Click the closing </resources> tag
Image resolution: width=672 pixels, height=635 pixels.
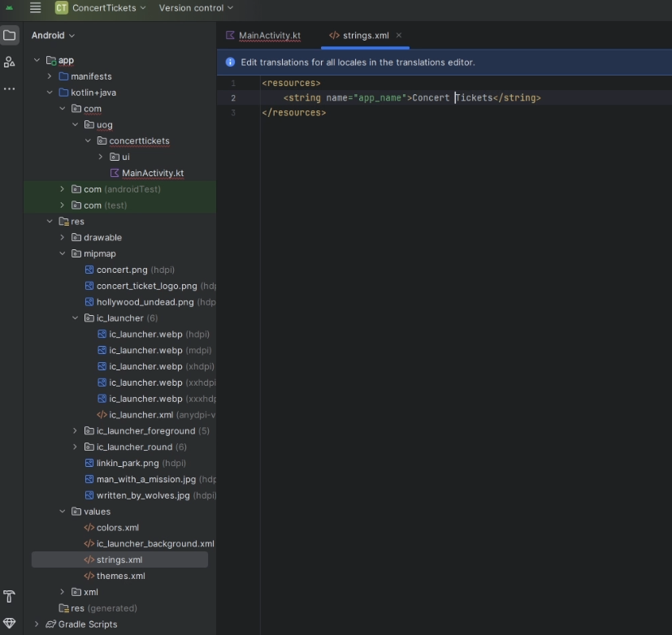294,113
